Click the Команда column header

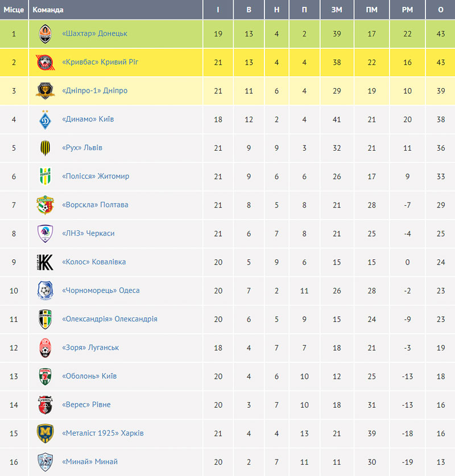(x=48, y=10)
